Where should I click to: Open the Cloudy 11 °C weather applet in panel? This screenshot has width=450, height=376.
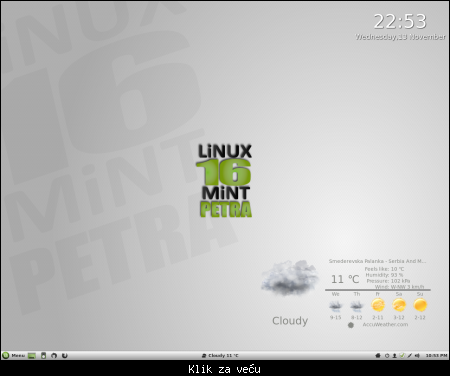pyautogui.click(x=220, y=356)
